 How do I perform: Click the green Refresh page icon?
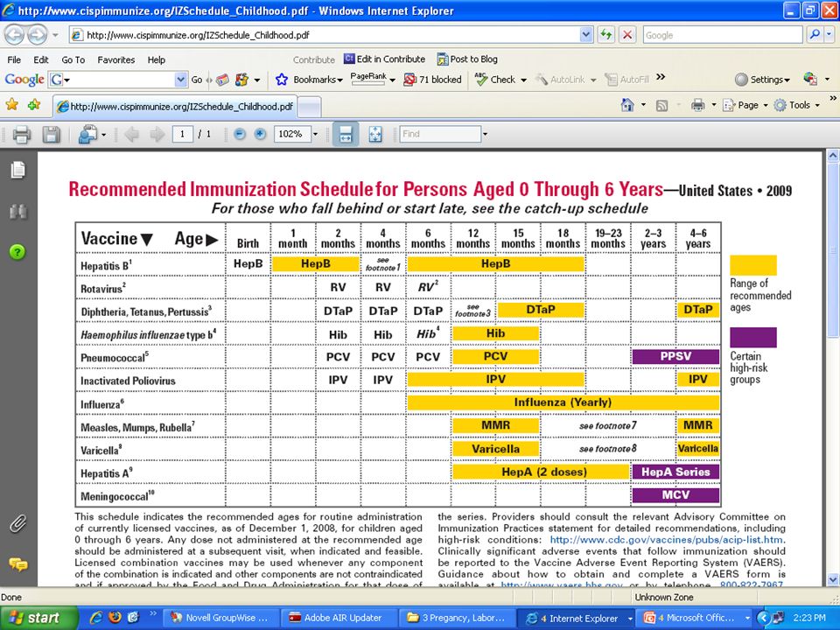605,35
